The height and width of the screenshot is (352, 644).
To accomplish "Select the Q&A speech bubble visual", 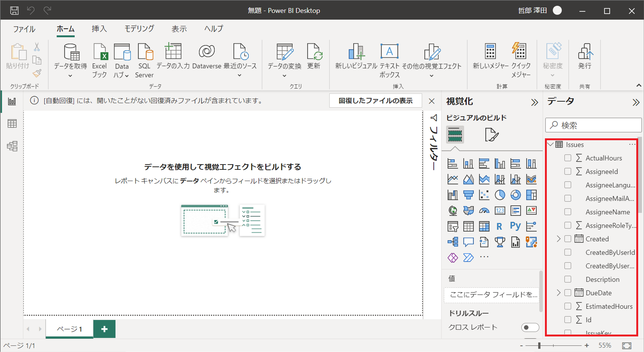I will [468, 242].
